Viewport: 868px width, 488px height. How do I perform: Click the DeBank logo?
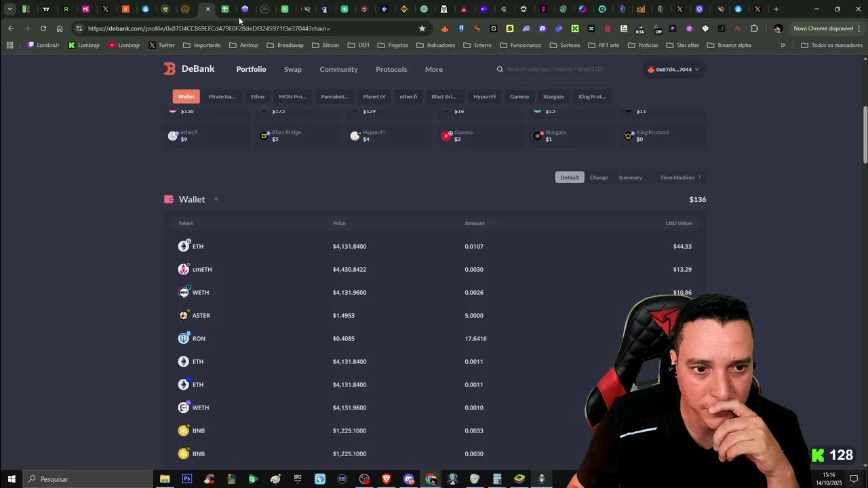tap(189, 69)
